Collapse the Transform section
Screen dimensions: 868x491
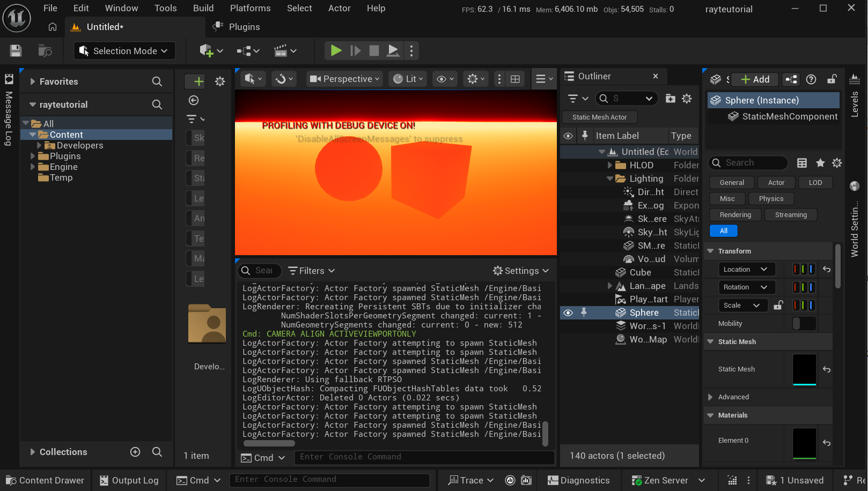click(x=711, y=251)
